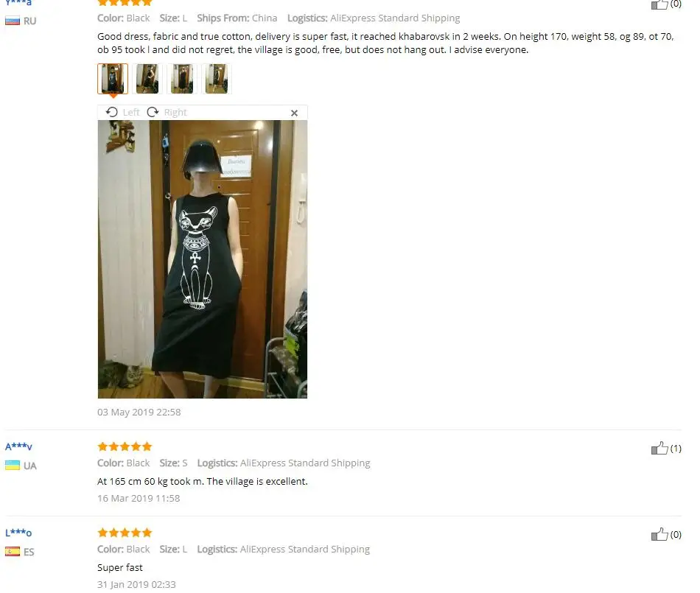Screen dimensions: 700x593
Task: Click the 'Left' rotate label
Action: [131, 113]
